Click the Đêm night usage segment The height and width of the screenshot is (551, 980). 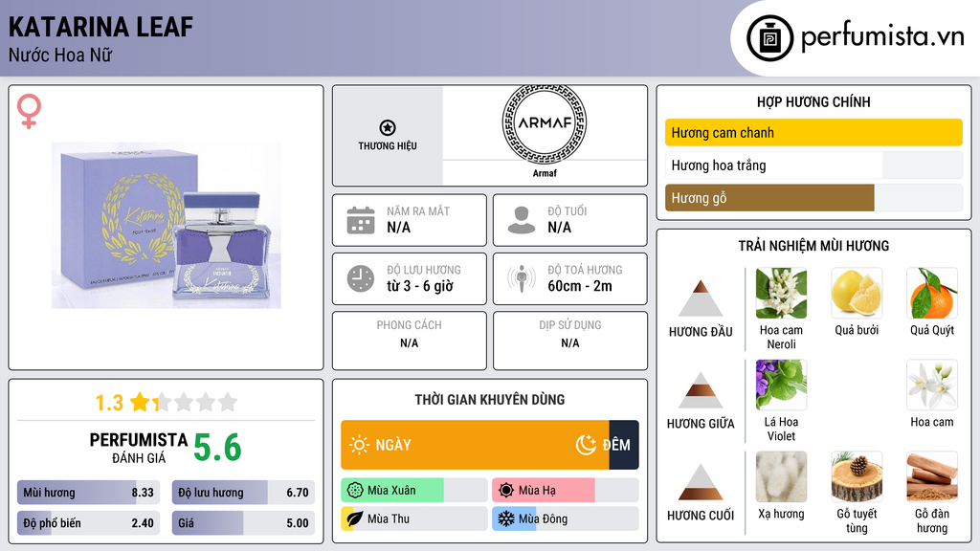[x=623, y=445]
